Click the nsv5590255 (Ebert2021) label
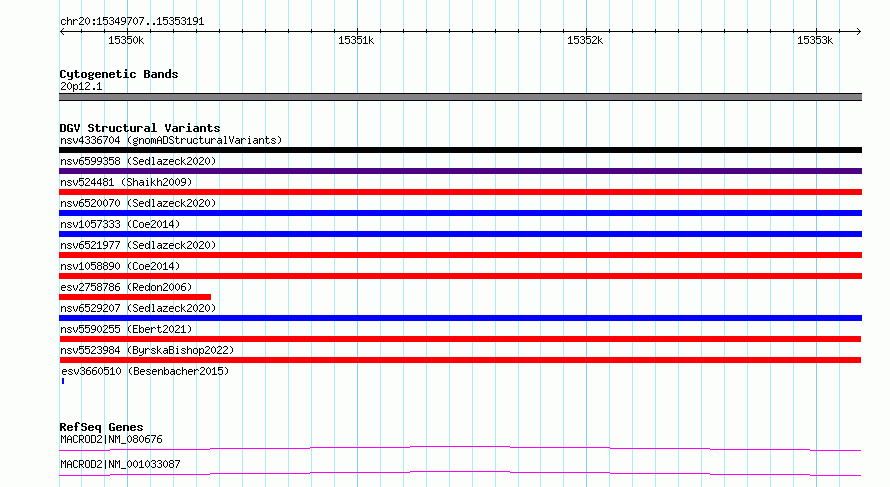This screenshot has width=890, height=487. click(126, 329)
